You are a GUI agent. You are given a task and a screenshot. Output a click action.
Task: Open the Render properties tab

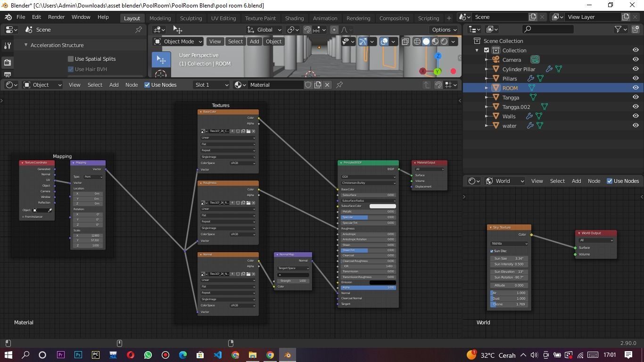(x=8, y=62)
